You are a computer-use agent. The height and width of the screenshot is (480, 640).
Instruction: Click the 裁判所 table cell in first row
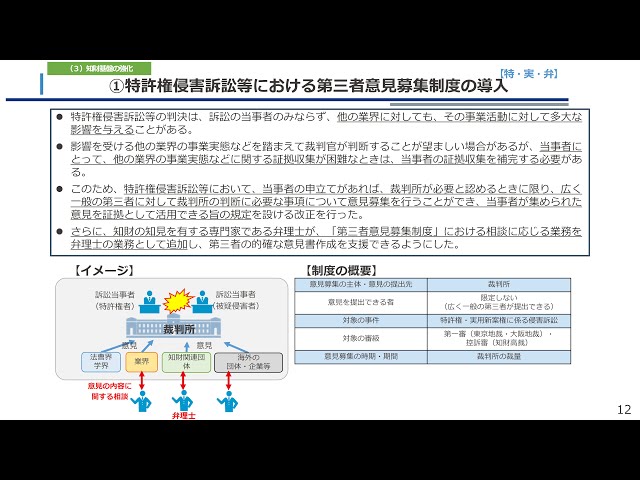pyautogui.click(x=499, y=284)
